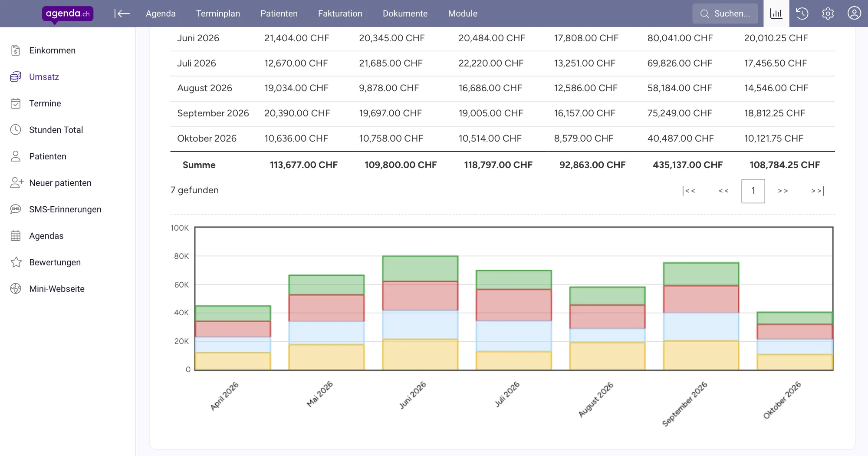Click the '7 gefunden' results count
The width and height of the screenshot is (868, 456).
[x=194, y=190]
